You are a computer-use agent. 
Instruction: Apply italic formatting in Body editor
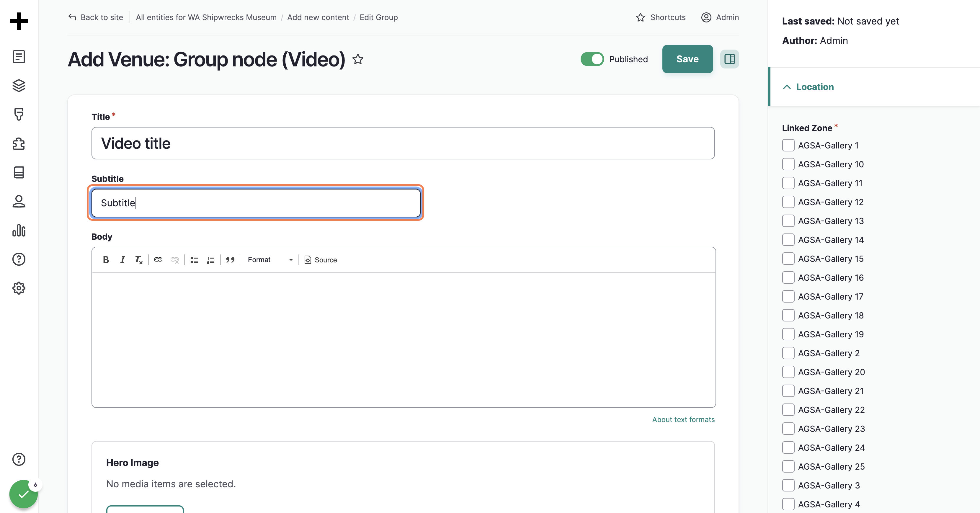click(x=122, y=260)
